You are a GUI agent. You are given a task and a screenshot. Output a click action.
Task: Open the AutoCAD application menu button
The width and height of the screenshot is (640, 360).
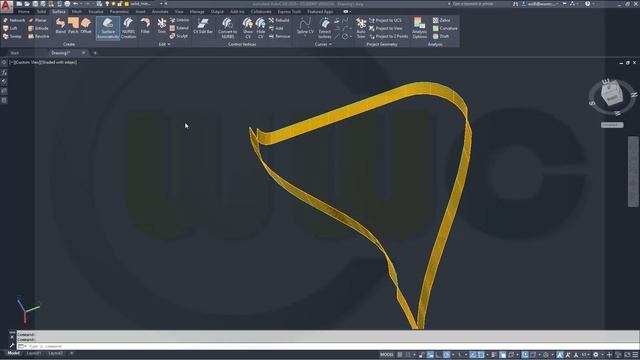6,6
